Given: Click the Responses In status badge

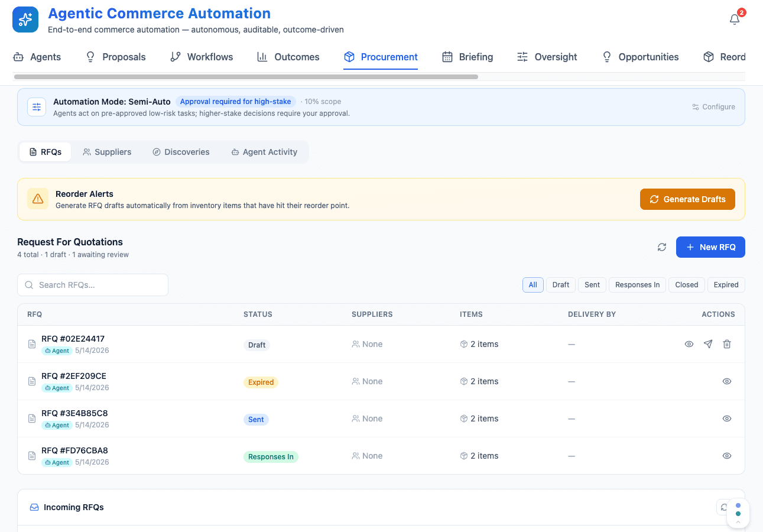Looking at the screenshot, I should (x=271, y=456).
